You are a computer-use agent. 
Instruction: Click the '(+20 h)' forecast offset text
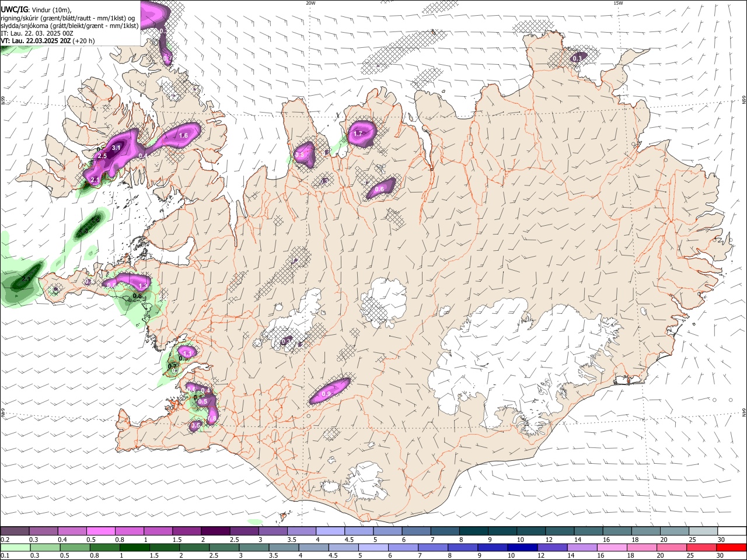pyautogui.click(x=83, y=41)
